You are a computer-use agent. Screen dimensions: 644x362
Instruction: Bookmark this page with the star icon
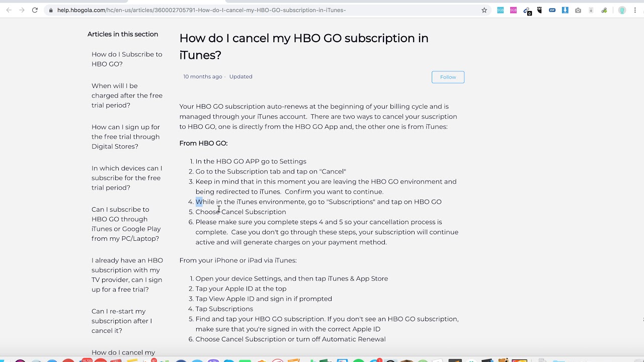click(485, 10)
